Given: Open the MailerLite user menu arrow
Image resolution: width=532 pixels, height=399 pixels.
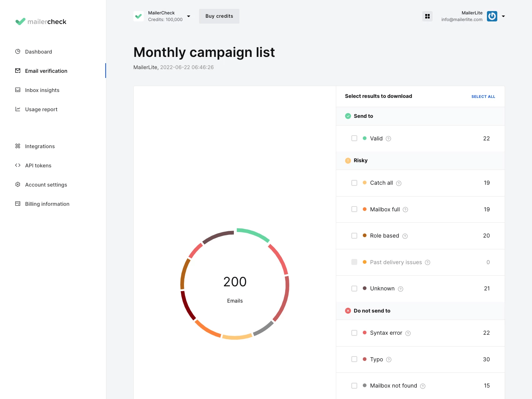Looking at the screenshot, I should point(503,16).
